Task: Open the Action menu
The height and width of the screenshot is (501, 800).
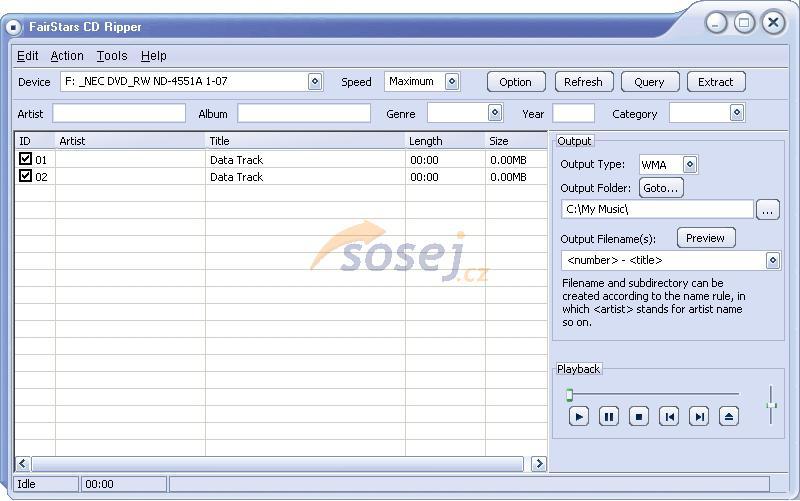Action: coord(67,56)
